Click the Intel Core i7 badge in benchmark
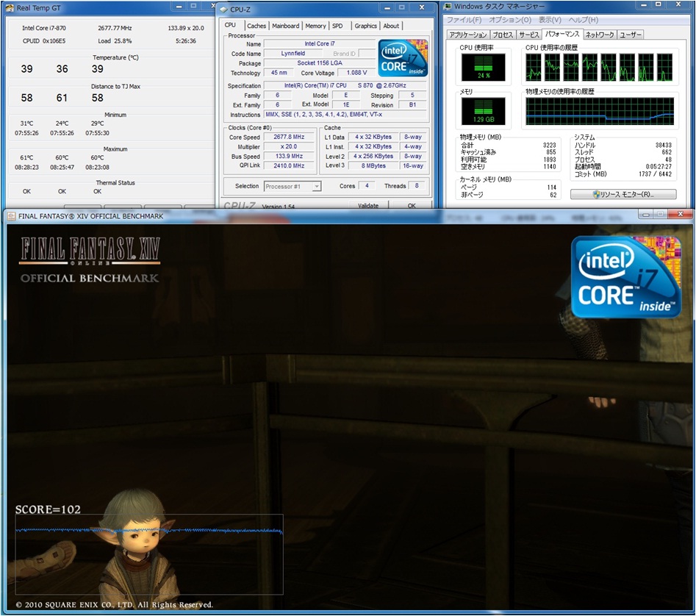This screenshot has height=616, width=696. coord(626,277)
